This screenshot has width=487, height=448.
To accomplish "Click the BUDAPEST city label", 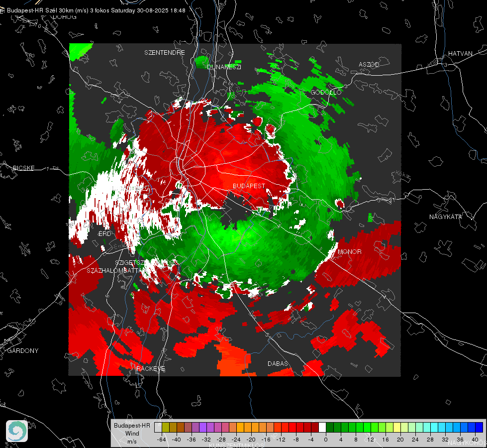I will 249,186.
